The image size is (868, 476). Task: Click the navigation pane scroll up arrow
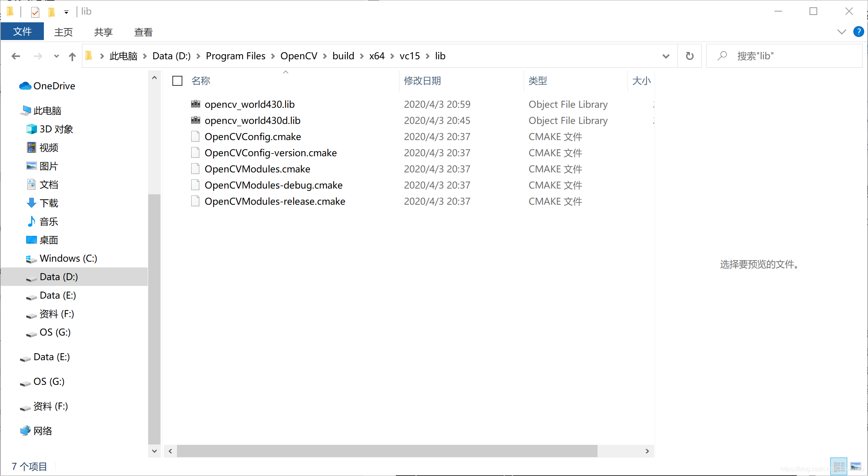(x=154, y=78)
